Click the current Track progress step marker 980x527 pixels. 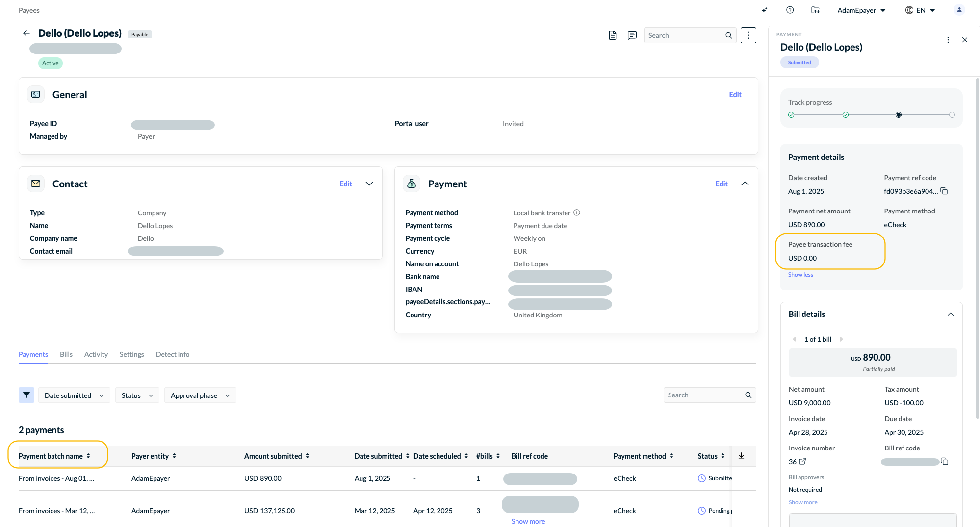[x=899, y=115]
